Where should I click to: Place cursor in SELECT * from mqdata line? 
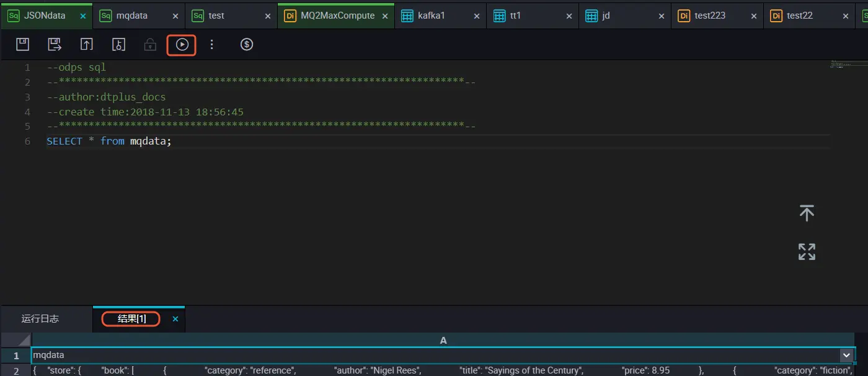109,141
